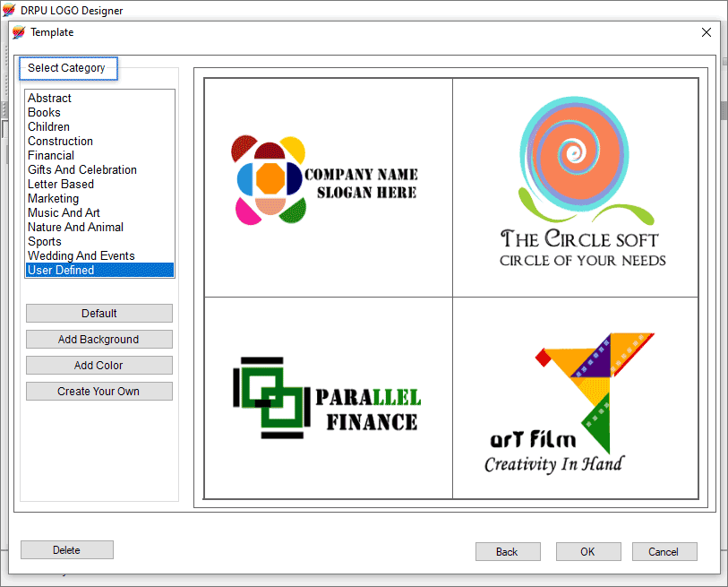Screen dimensions: 728x587
Task: Open the Abstract category
Action: point(49,98)
